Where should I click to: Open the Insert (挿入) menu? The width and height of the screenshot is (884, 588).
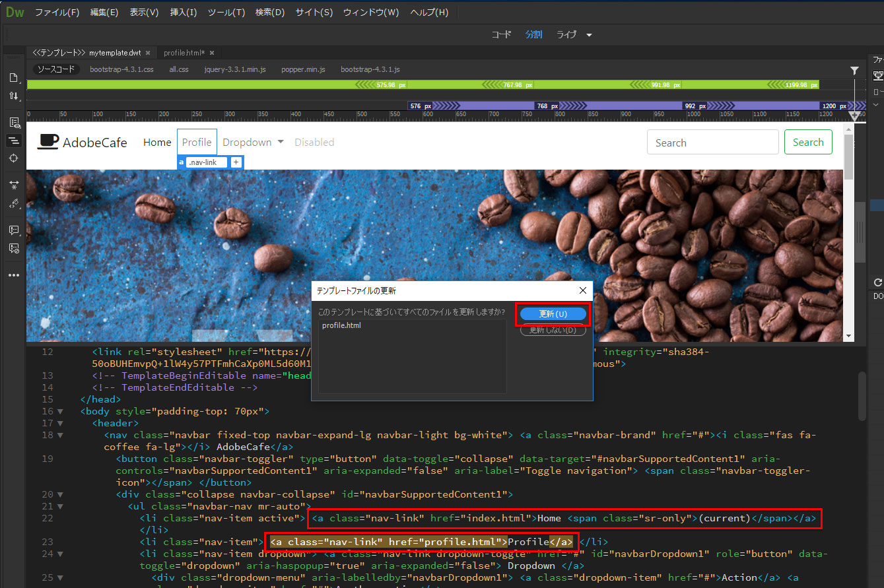tap(183, 13)
